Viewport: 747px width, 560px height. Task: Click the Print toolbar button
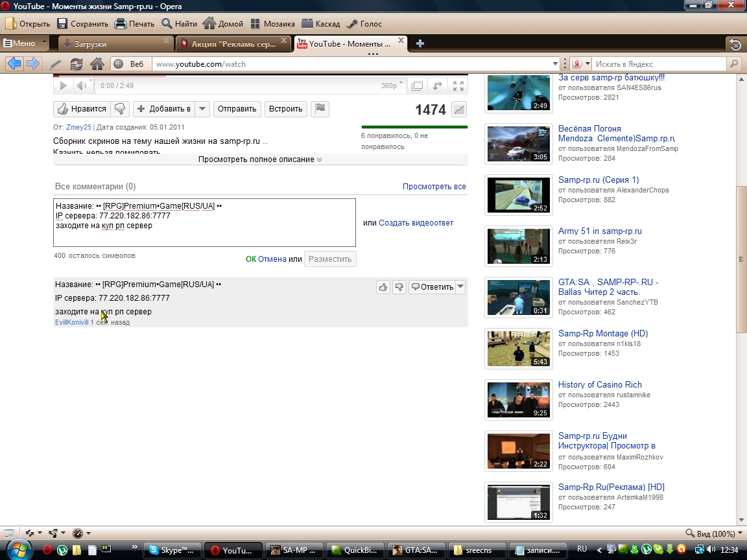(134, 24)
